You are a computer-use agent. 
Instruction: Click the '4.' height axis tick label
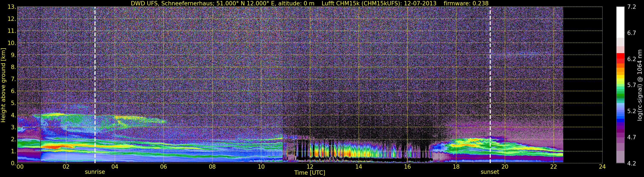tap(13, 115)
